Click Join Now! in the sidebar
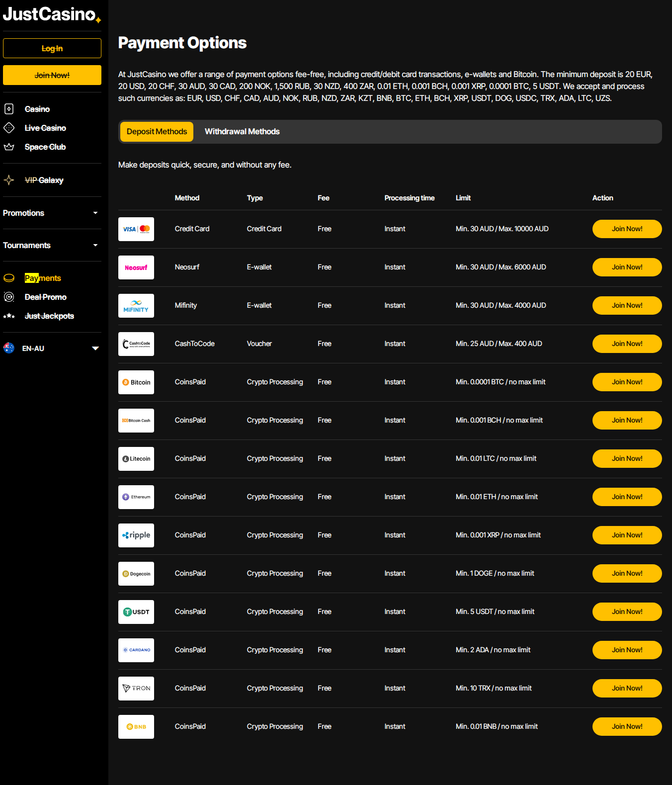 coord(52,75)
